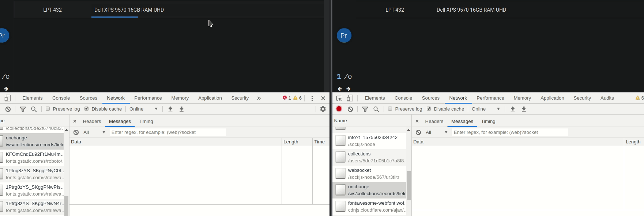Open Console tab in left DevTools
Image resolution: width=644 pixels, height=216 pixels.
[x=61, y=98]
